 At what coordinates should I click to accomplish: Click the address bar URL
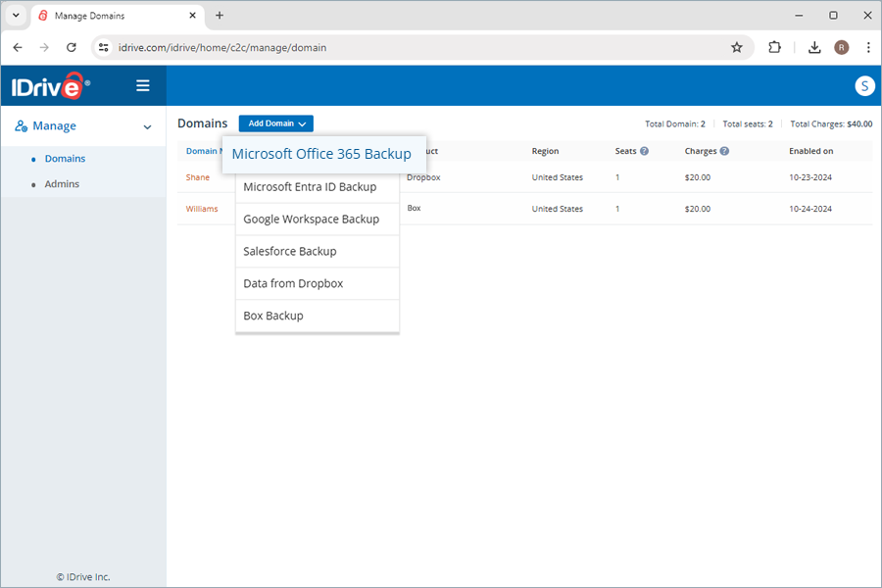point(222,48)
